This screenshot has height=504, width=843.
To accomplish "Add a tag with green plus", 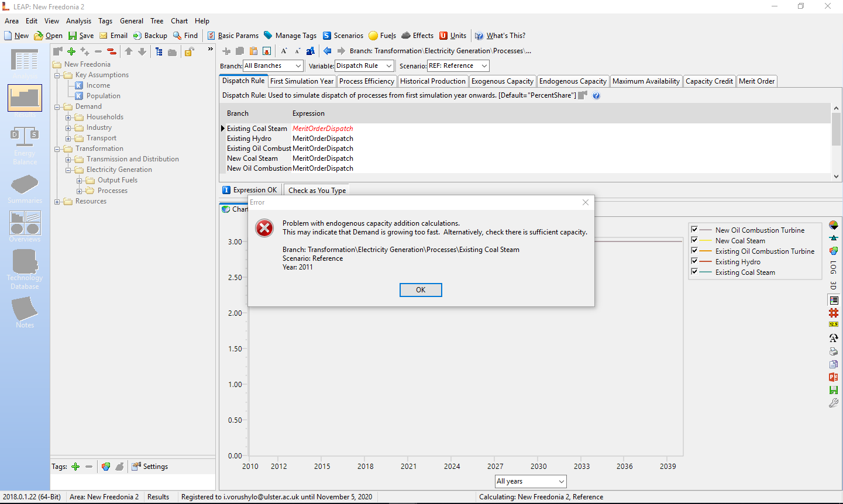I will point(75,467).
